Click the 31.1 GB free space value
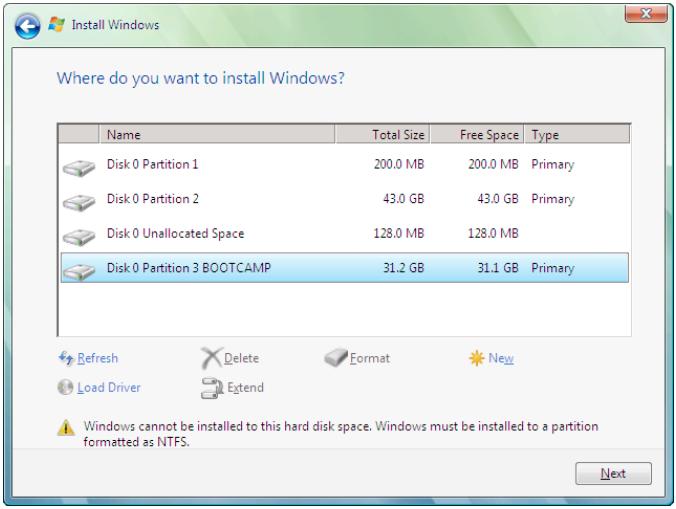 coord(498,268)
